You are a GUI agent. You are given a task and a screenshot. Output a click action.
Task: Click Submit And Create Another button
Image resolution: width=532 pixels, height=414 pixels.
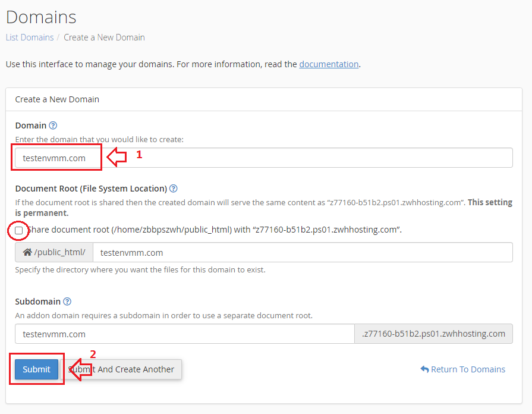[x=121, y=369]
